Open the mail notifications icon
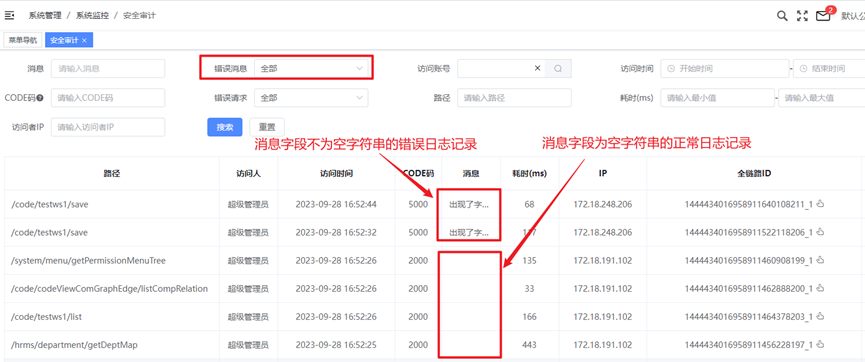This screenshot has height=362, width=865. point(823,16)
